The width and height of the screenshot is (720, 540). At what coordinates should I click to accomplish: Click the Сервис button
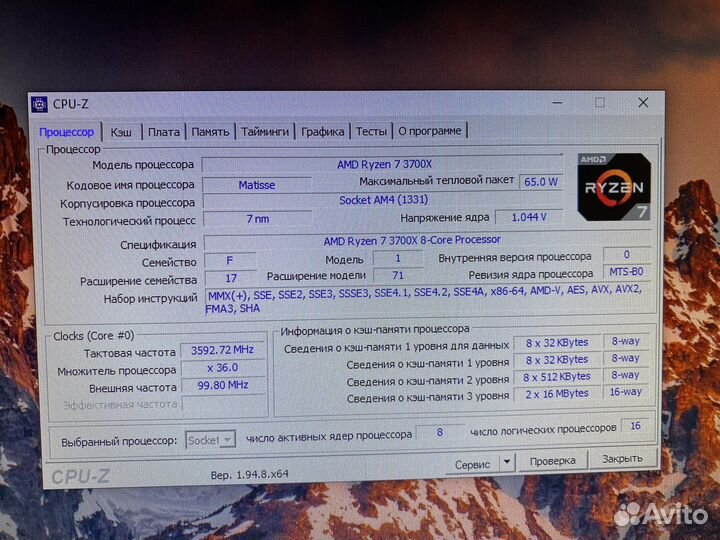point(472,465)
